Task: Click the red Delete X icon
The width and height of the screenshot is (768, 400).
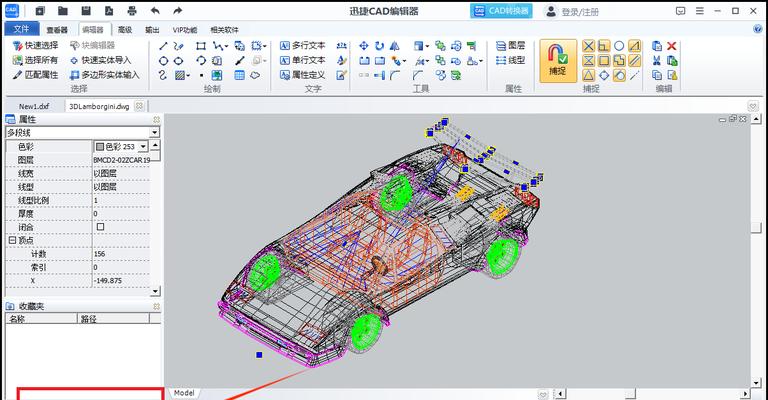Action: (672, 46)
